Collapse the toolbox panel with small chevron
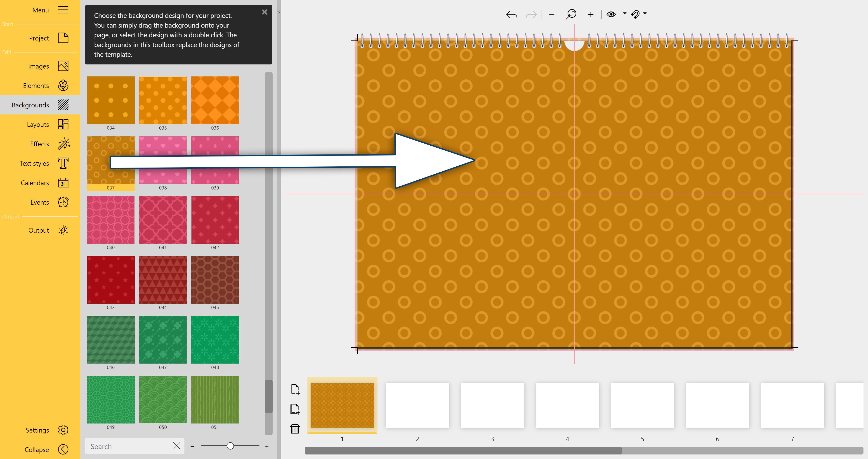This screenshot has width=868, height=459. tap(279, 12)
